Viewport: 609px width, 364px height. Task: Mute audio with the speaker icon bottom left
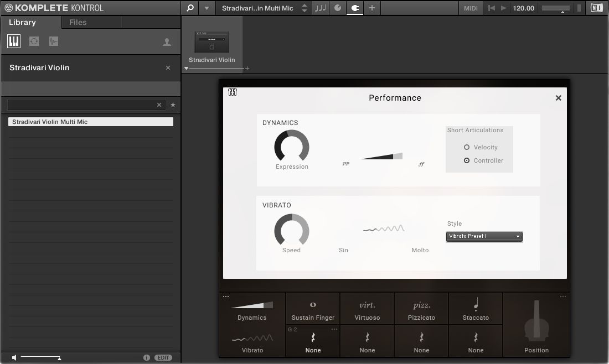[13, 357]
